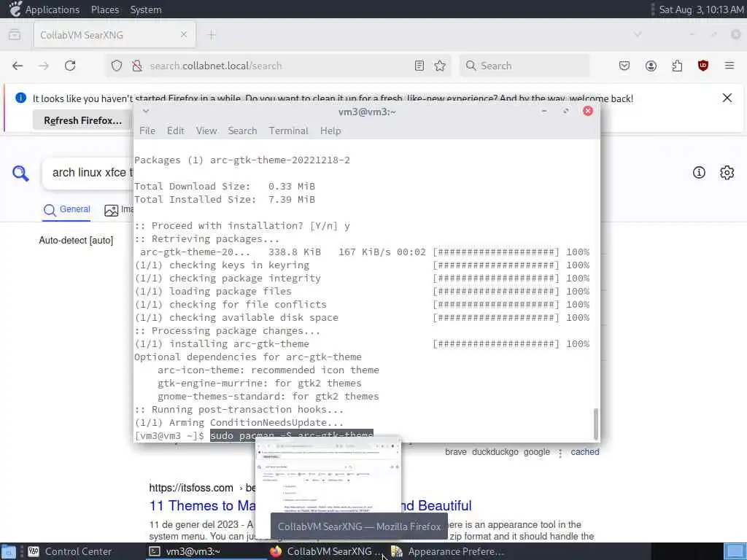
Task: Open the Firefox View icon beside the tabs
Action: (x=15, y=35)
